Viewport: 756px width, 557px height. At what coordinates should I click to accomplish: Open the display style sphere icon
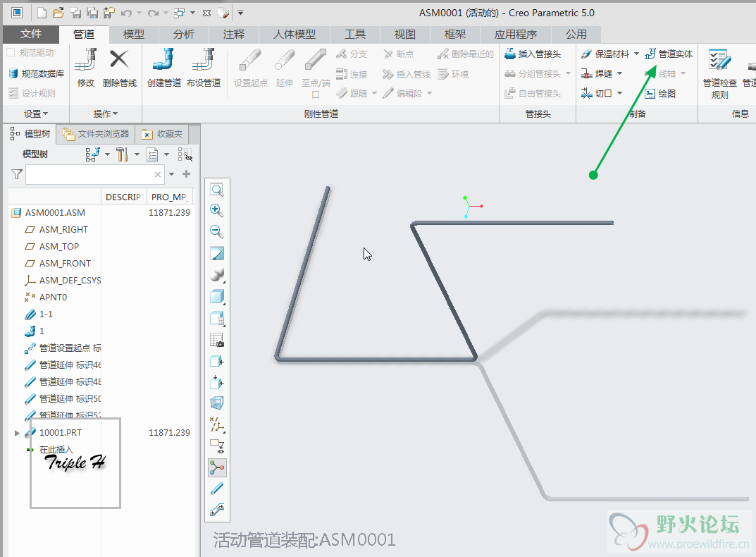217,275
